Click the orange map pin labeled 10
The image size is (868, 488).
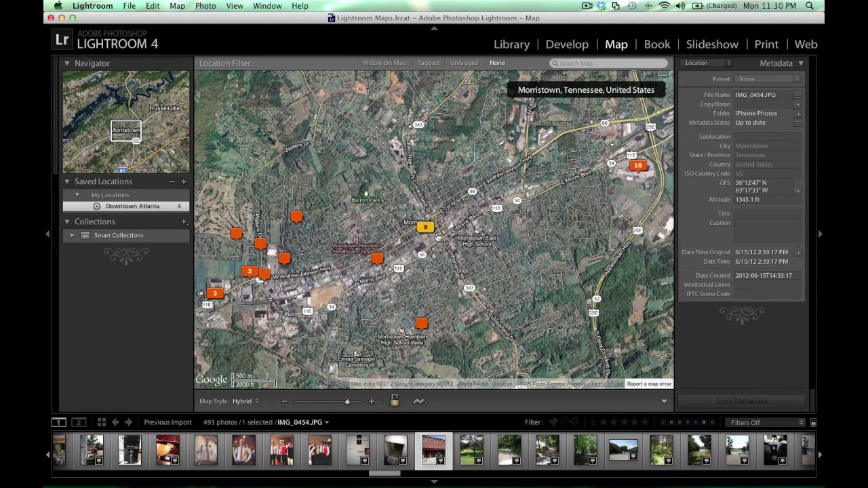tap(637, 166)
